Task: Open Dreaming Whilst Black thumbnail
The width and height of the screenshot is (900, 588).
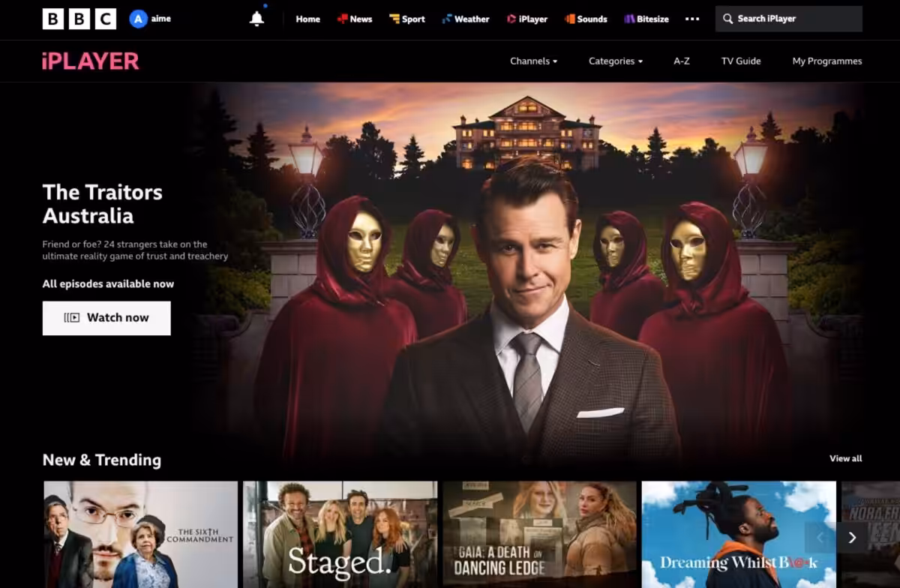Action: point(739,535)
